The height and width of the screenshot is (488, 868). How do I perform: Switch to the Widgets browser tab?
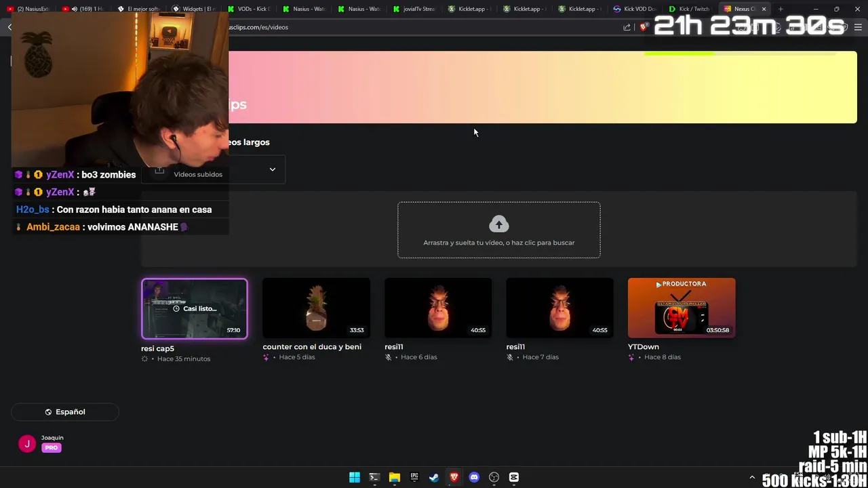click(195, 9)
